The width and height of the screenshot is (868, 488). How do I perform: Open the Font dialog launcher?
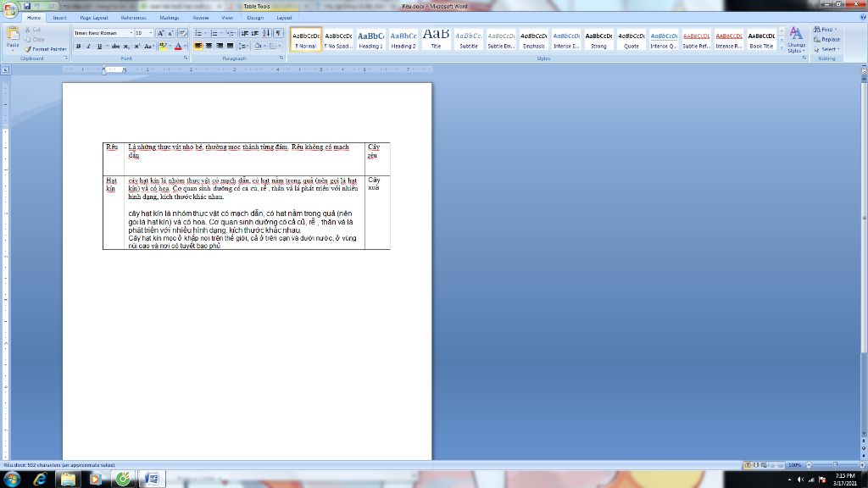tap(186, 58)
